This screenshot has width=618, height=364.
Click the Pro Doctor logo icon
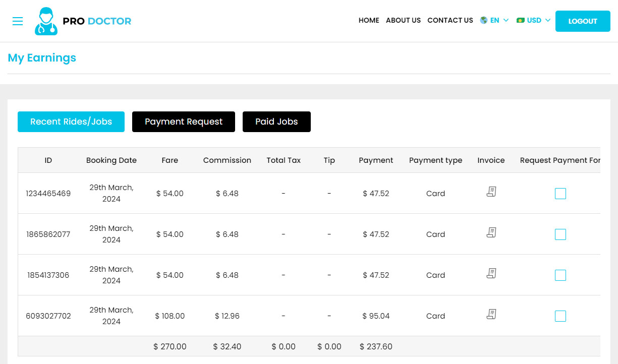point(46,21)
